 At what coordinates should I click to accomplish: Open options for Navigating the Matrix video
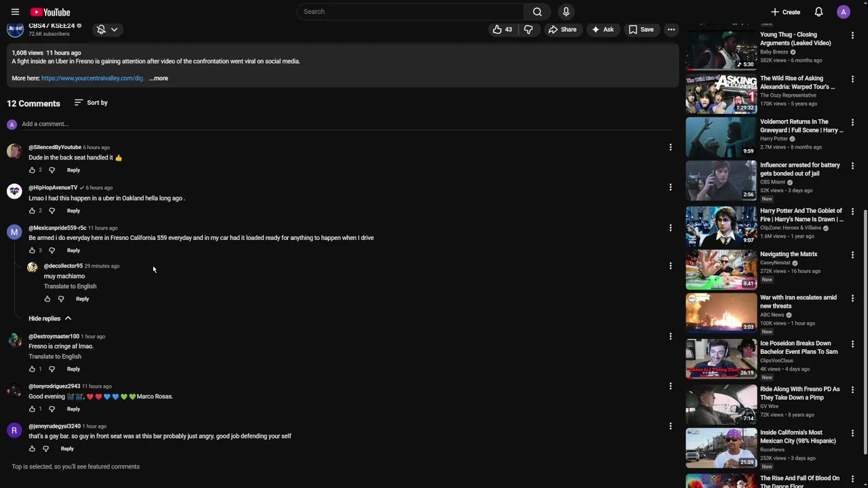[852, 255]
